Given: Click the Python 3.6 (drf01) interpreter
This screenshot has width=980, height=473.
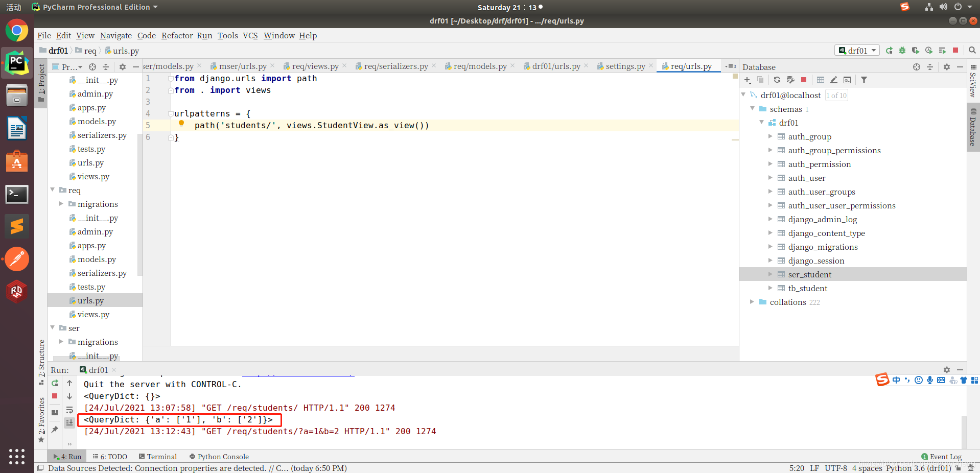Looking at the screenshot, I should (x=918, y=468).
